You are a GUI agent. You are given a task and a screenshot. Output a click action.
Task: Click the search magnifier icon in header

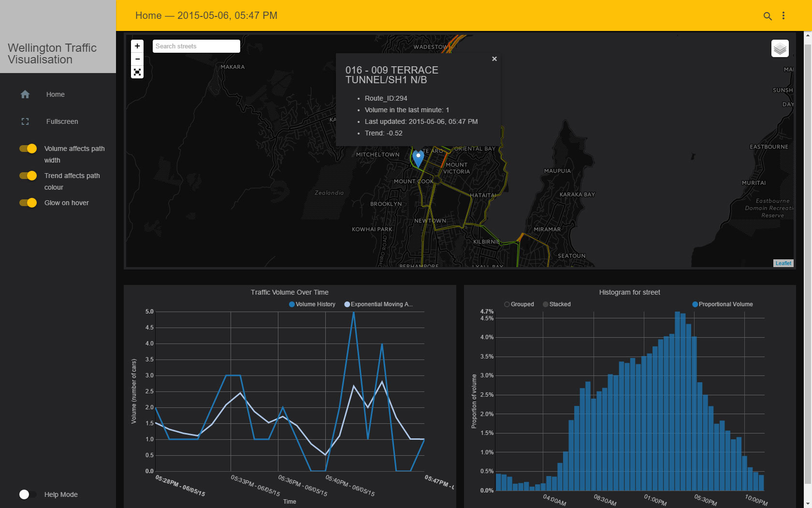pyautogui.click(x=768, y=16)
